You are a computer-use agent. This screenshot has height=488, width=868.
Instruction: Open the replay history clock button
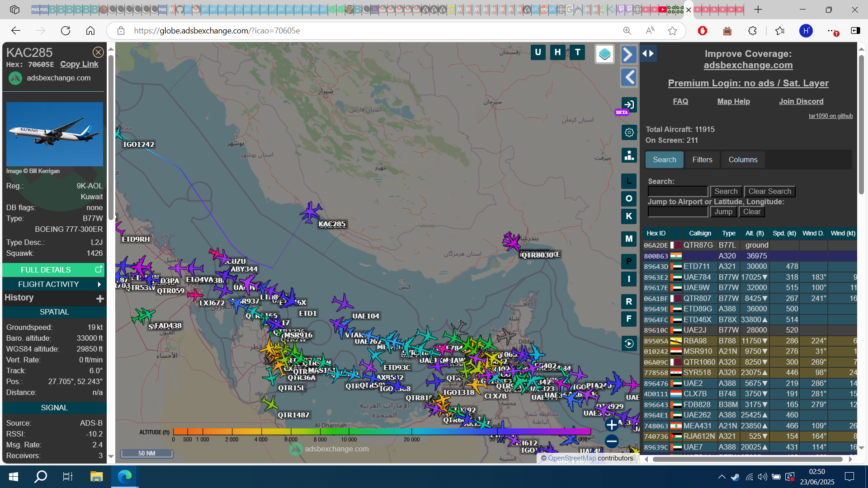click(x=629, y=344)
